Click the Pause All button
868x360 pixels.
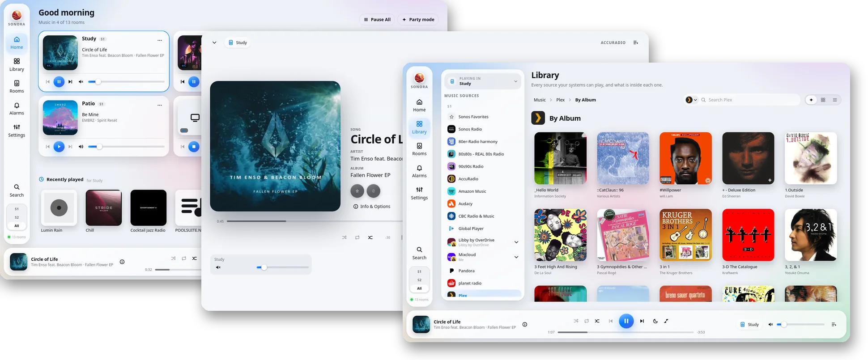coord(377,20)
